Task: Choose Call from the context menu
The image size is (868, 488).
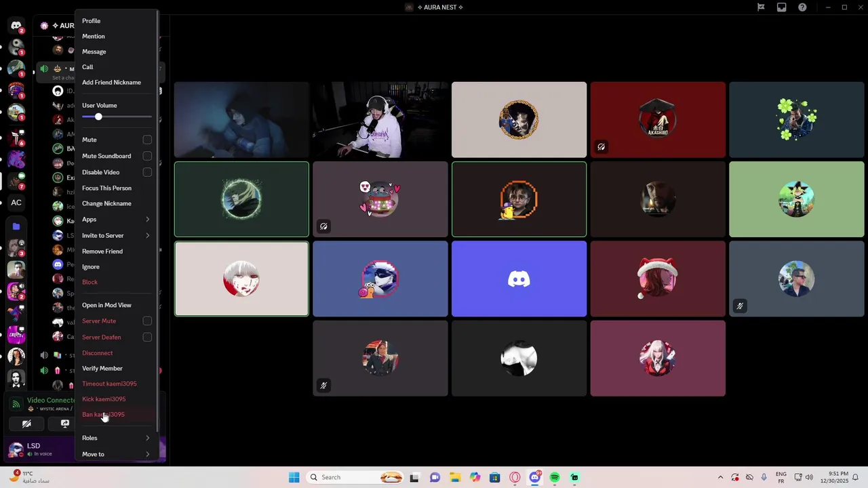Action: click(x=116, y=67)
